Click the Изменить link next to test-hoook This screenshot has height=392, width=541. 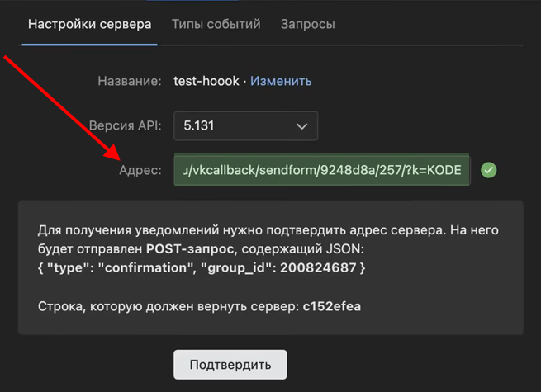pyautogui.click(x=281, y=81)
